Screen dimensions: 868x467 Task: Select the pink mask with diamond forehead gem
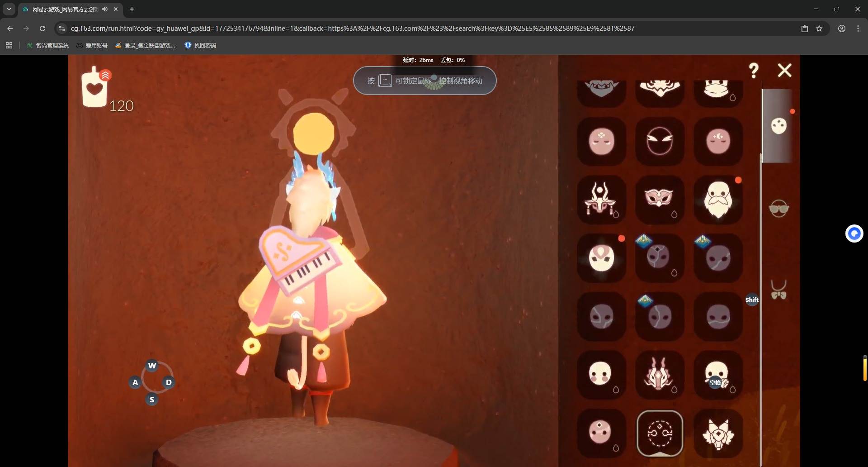pos(601,433)
